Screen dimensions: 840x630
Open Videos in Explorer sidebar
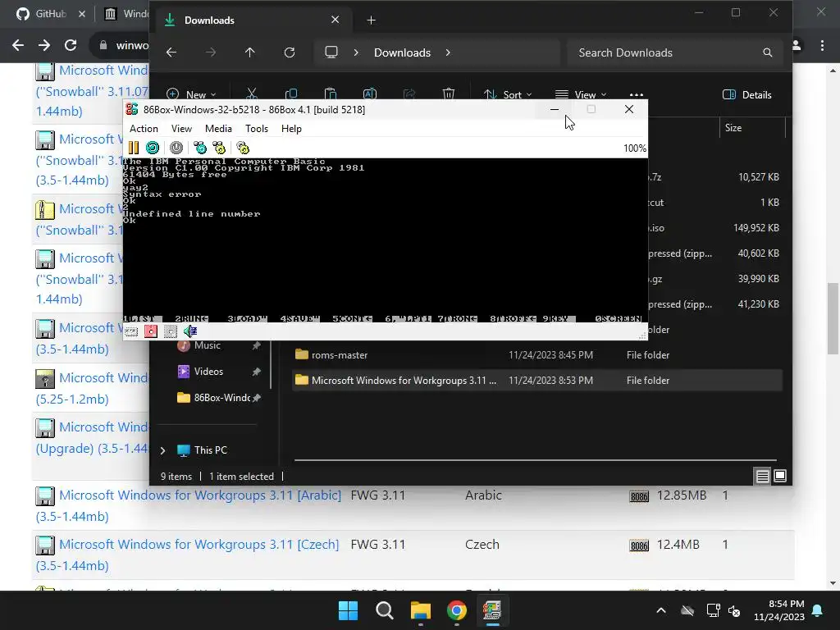(208, 372)
